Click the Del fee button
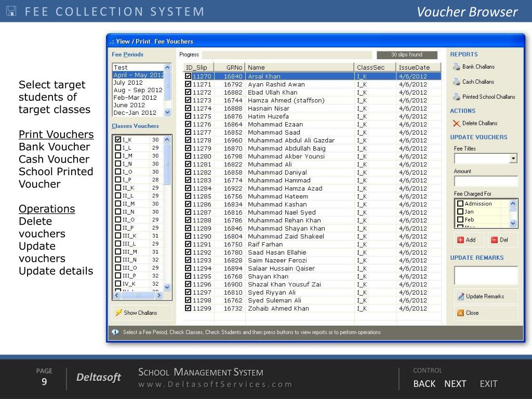Image resolution: width=532 pixels, height=399 pixels. pos(503,240)
